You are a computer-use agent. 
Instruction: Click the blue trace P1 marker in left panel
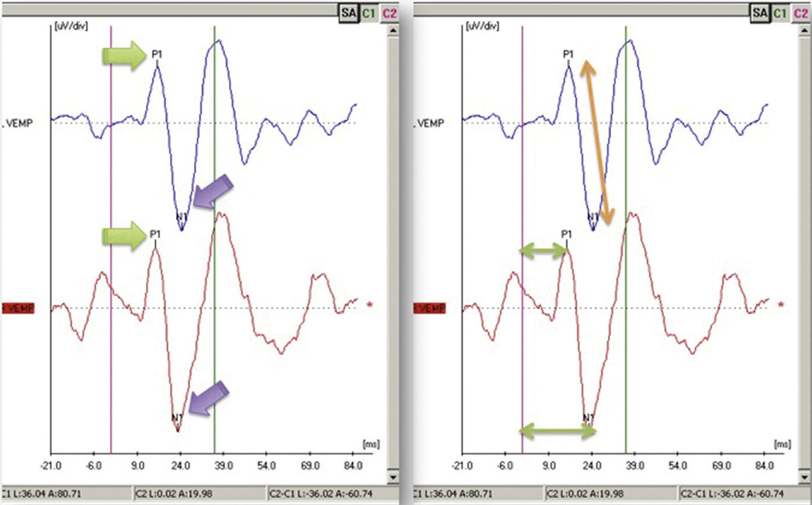(x=157, y=55)
